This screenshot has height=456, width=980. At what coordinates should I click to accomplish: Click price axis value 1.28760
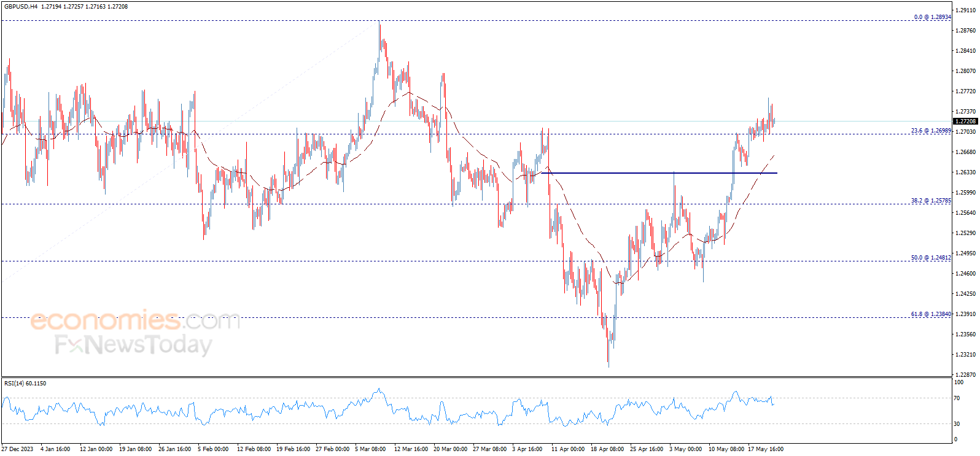[x=966, y=31]
